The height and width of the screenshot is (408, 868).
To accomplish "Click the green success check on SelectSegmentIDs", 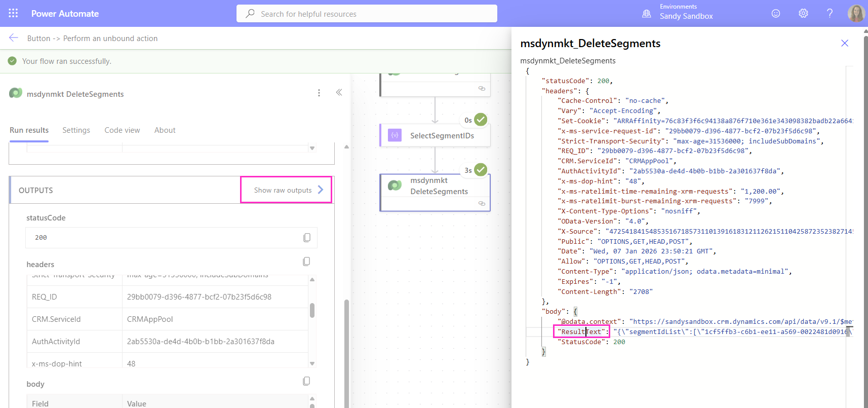I will click(481, 120).
